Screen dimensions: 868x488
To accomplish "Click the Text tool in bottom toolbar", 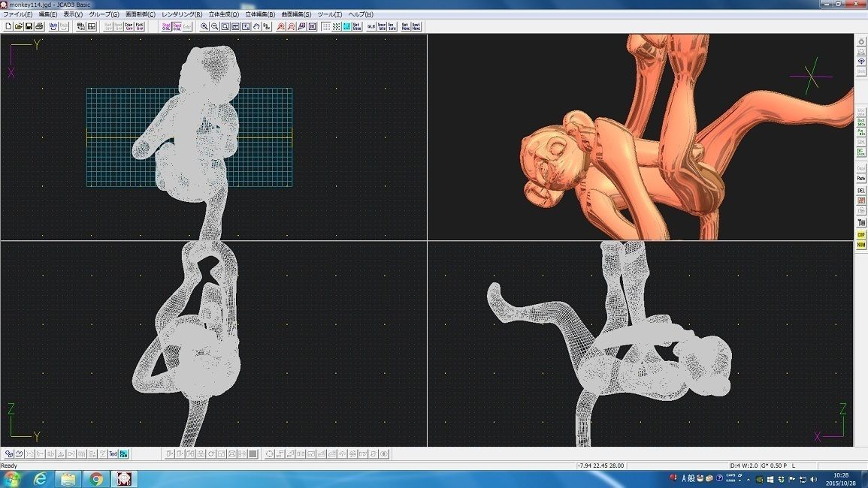I will 113,453.
